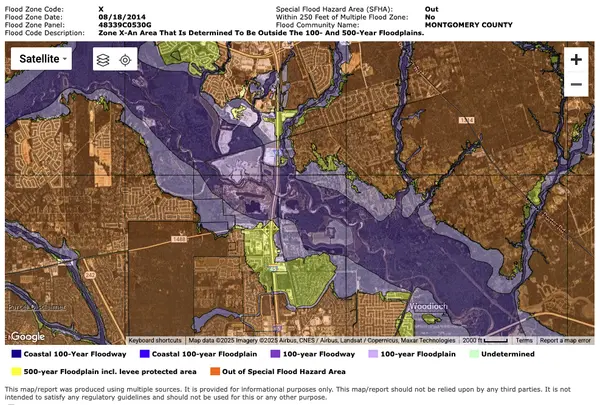This screenshot has width=600, height=405.
Task: Select the Flood Code Description label
Action: point(45,33)
